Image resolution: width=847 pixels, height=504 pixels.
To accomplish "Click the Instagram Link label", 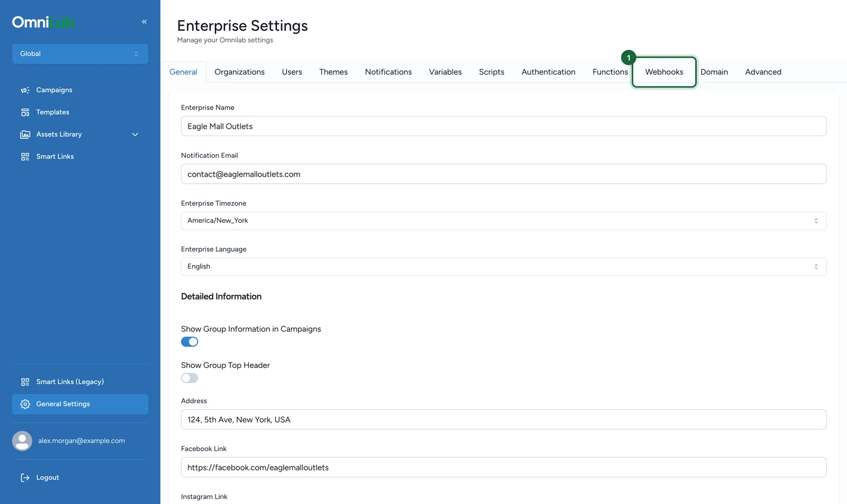I will tap(204, 497).
